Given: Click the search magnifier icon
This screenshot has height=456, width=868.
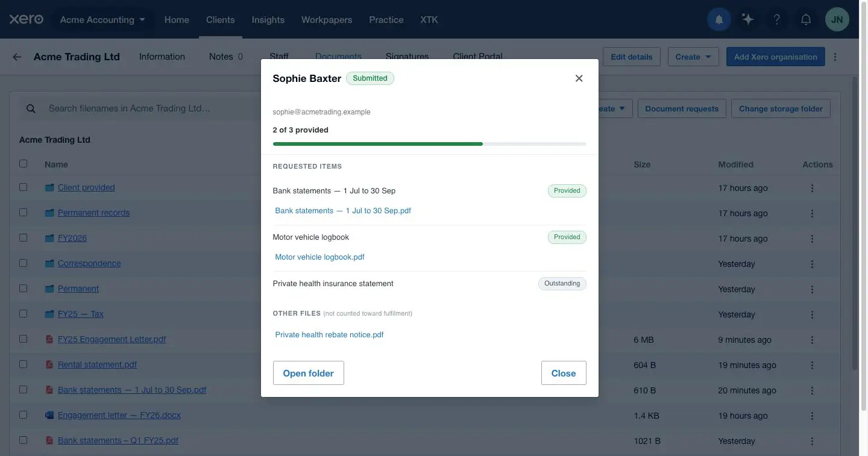Looking at the screenshot, I should (30, 108).
